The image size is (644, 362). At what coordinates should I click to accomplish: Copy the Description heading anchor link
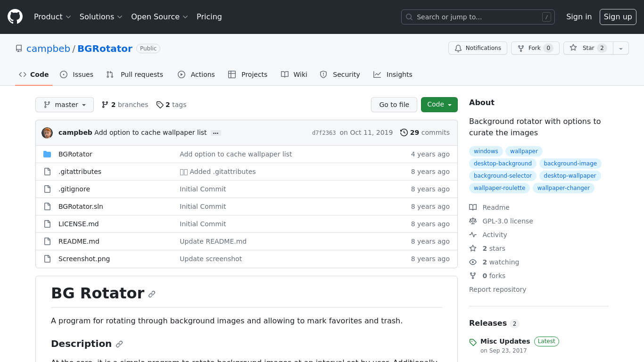(119, 344)
